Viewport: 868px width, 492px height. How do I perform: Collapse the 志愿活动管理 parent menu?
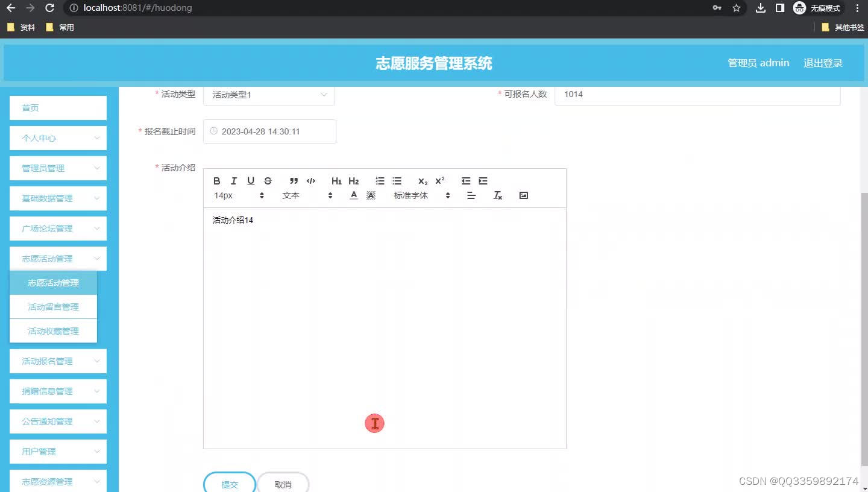click(x=58, y=259)
